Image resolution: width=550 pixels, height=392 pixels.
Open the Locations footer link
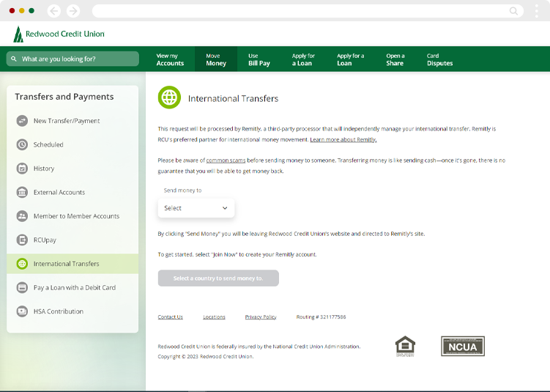(214, 317)
